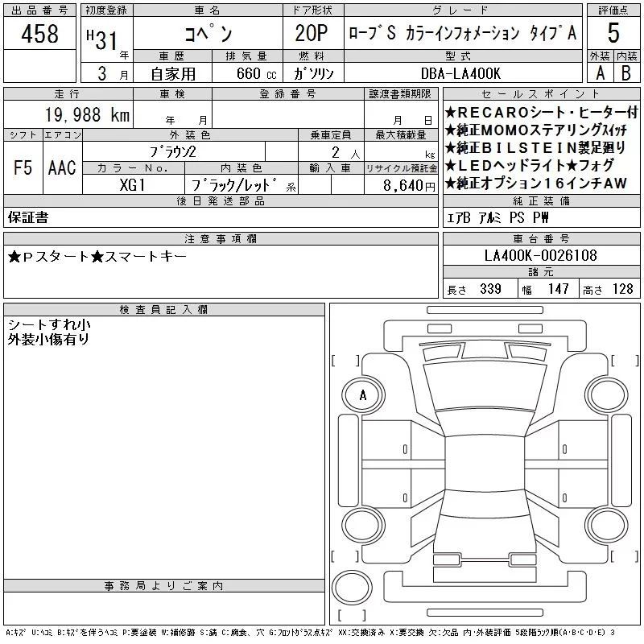The image size is (644, 644).
Task: Click the model code DBA-LA400K
Action: (462, 72)
